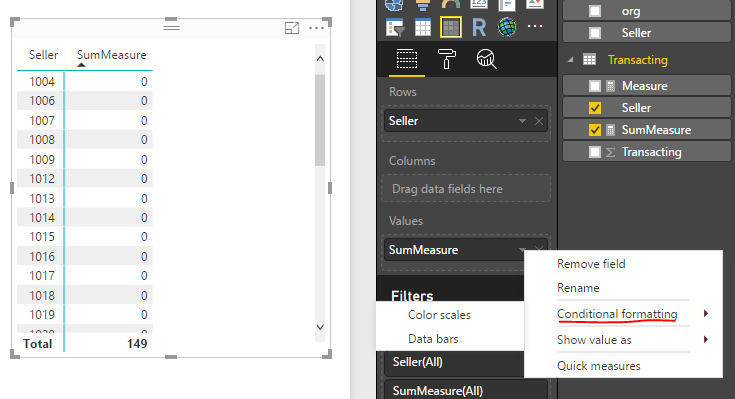The height and width of the screenshot is (399, 735).
Task: Choose Rename from context menu
Action: tap(578, 288)
